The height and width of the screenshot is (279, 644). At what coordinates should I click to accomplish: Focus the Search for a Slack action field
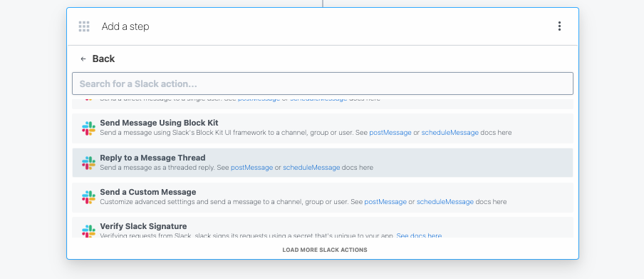click(323, 83)
